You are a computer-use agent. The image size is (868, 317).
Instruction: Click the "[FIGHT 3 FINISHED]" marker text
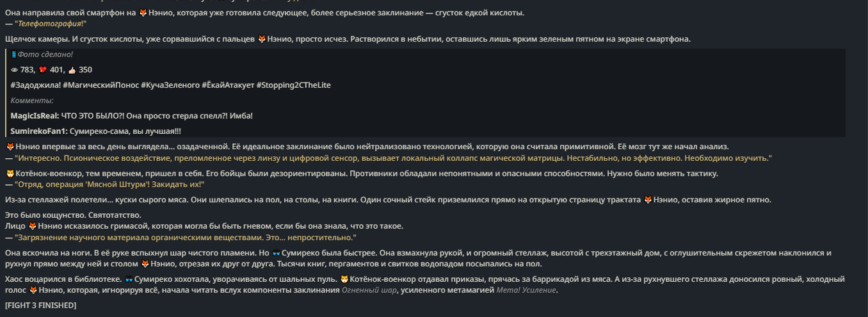(40, 305)
